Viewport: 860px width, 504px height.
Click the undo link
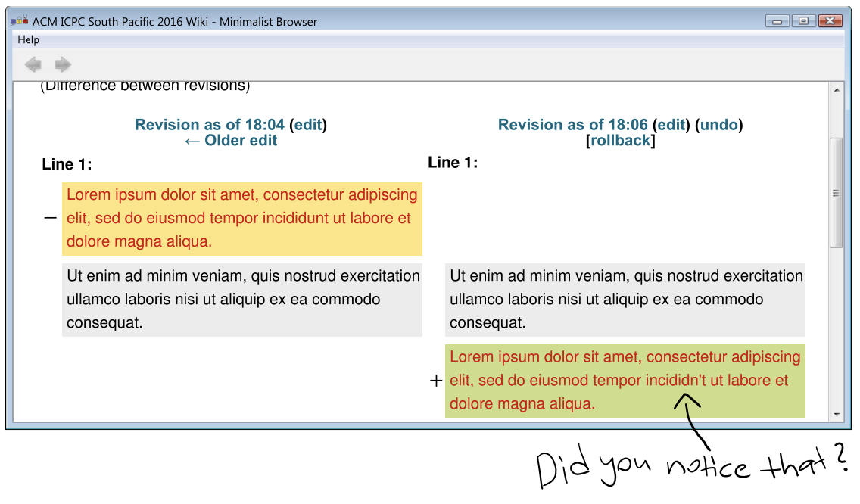coord(719,125)
